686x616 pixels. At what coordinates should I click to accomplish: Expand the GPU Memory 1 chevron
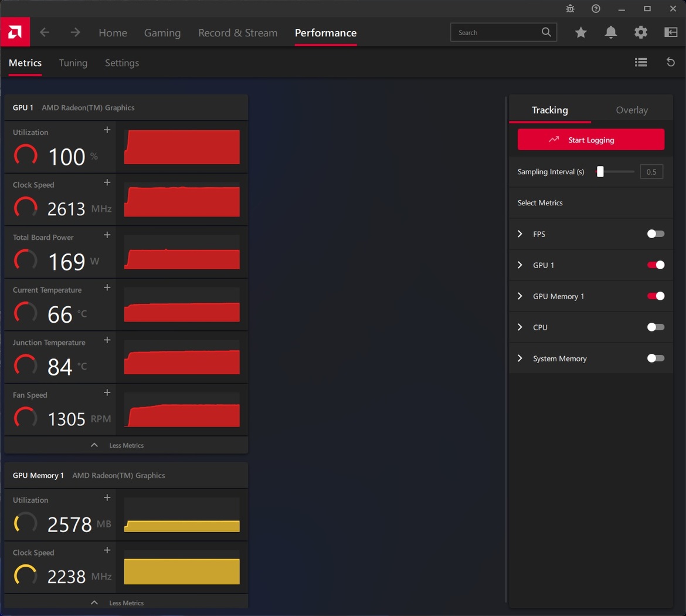click(519, 296)
